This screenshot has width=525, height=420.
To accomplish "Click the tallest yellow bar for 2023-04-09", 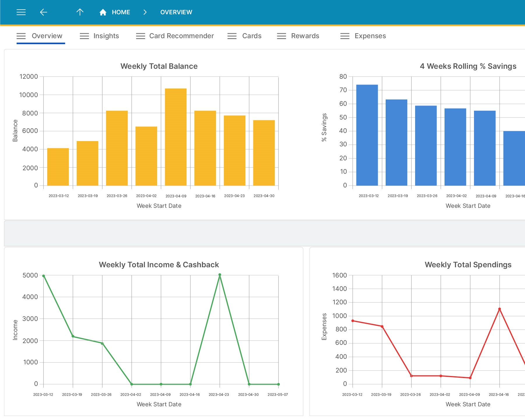I will 176,137.
